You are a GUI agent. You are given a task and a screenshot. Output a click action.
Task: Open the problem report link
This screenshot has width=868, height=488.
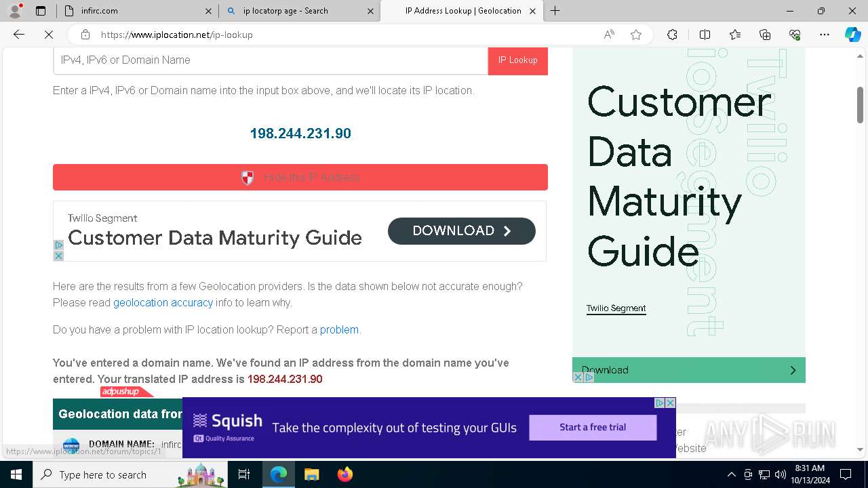click(x=339, y=330)
